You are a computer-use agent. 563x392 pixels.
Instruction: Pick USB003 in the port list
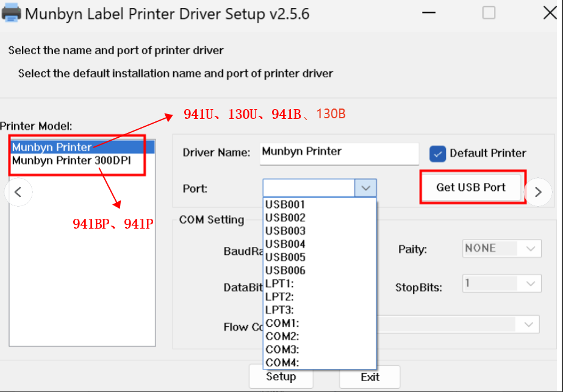[320, 231]
